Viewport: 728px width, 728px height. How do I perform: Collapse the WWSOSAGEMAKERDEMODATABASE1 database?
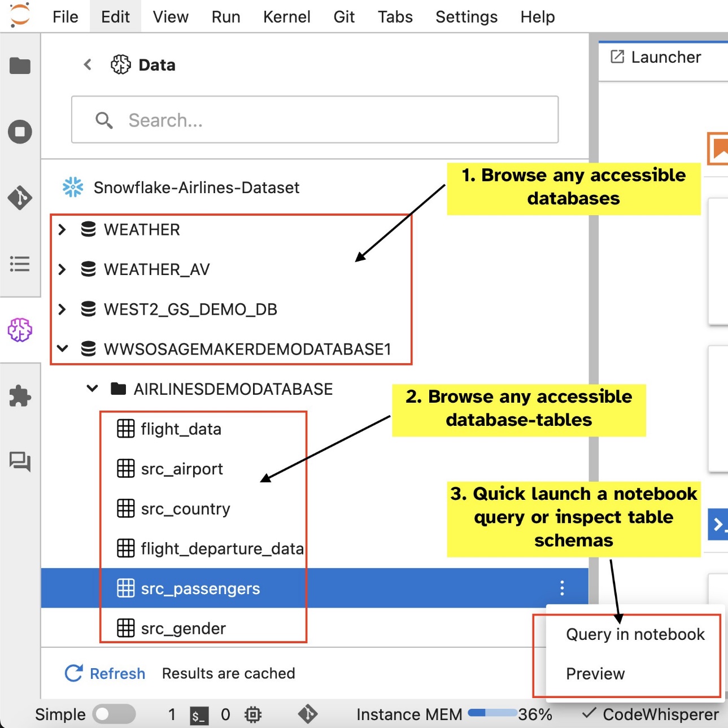coord(62,349)
